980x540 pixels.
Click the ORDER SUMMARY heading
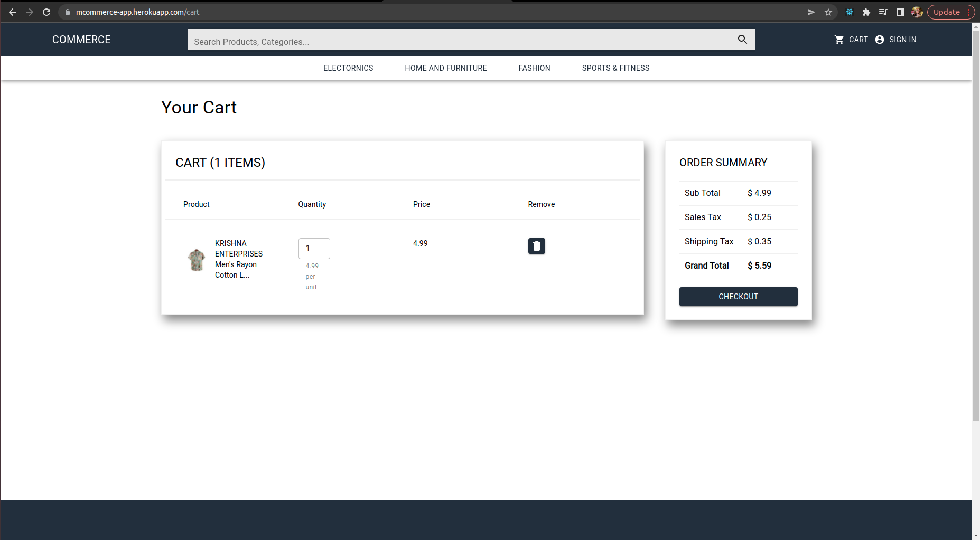[x=723, y=163]
